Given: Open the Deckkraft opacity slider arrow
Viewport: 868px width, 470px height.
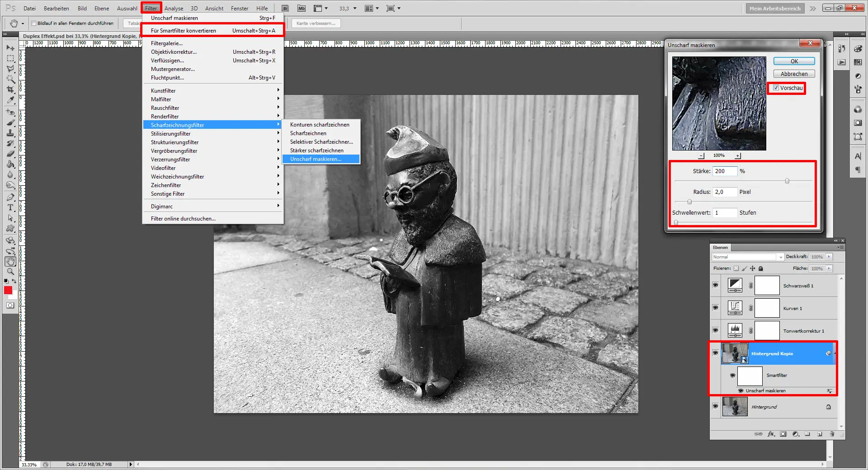Looking at the screenshot, I should click(829, 257).
